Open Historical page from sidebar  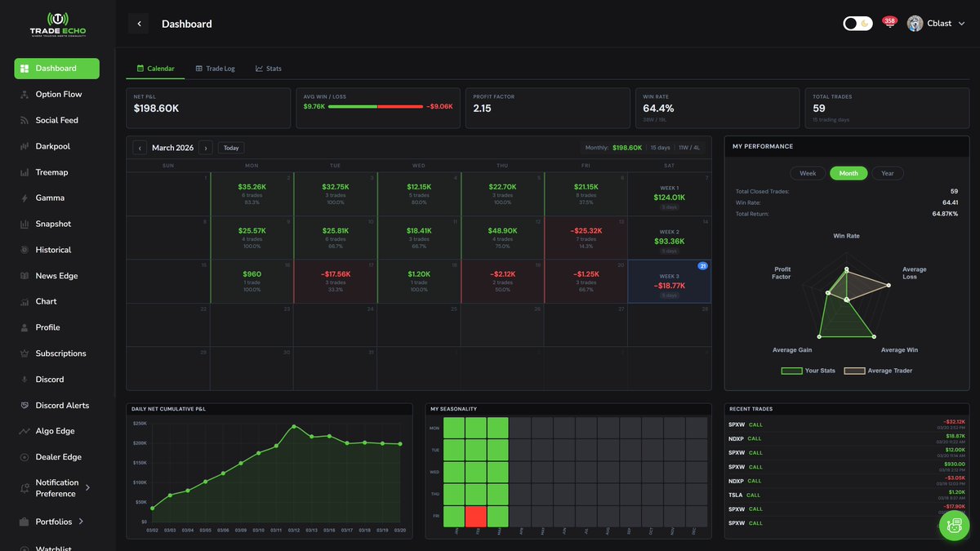53,251
